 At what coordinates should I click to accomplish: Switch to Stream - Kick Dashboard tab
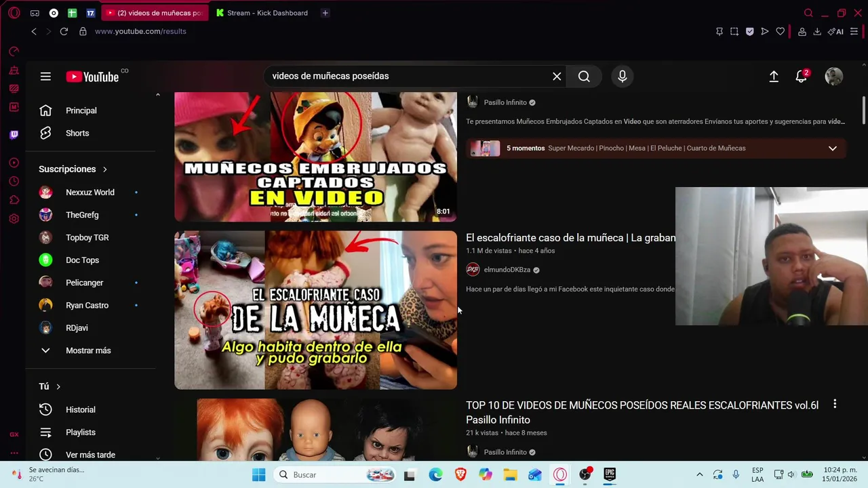262,13
